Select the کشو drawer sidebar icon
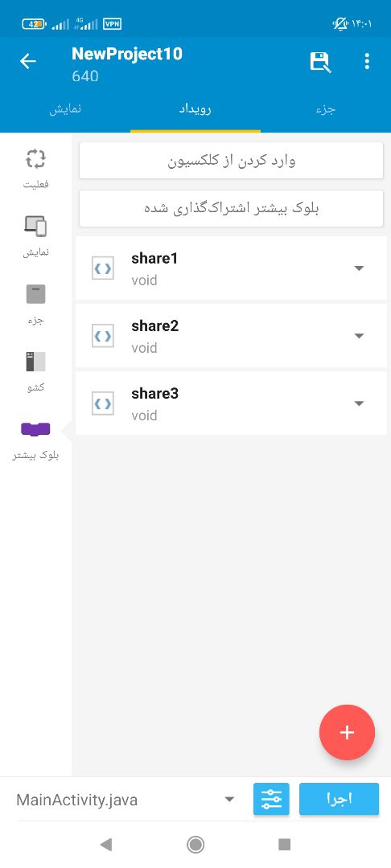391x868 pixels. pyautogui.click(x=36, y=362)
